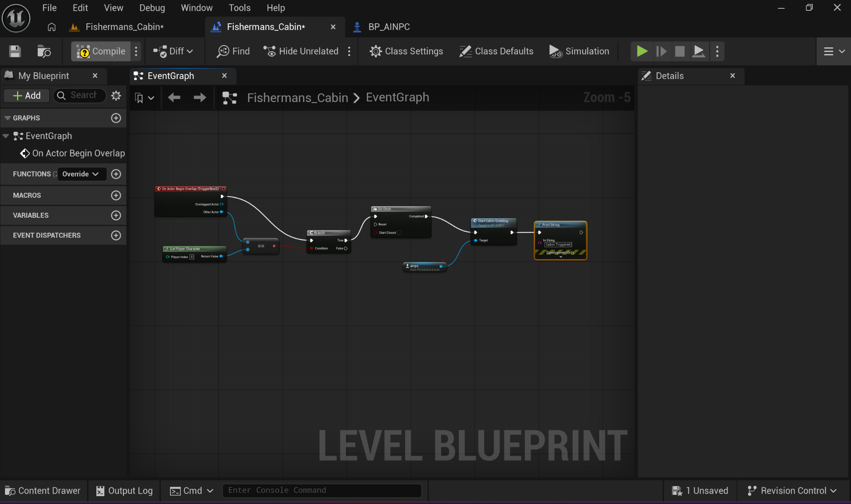Click the Browse to asset icon

[44, 51]
